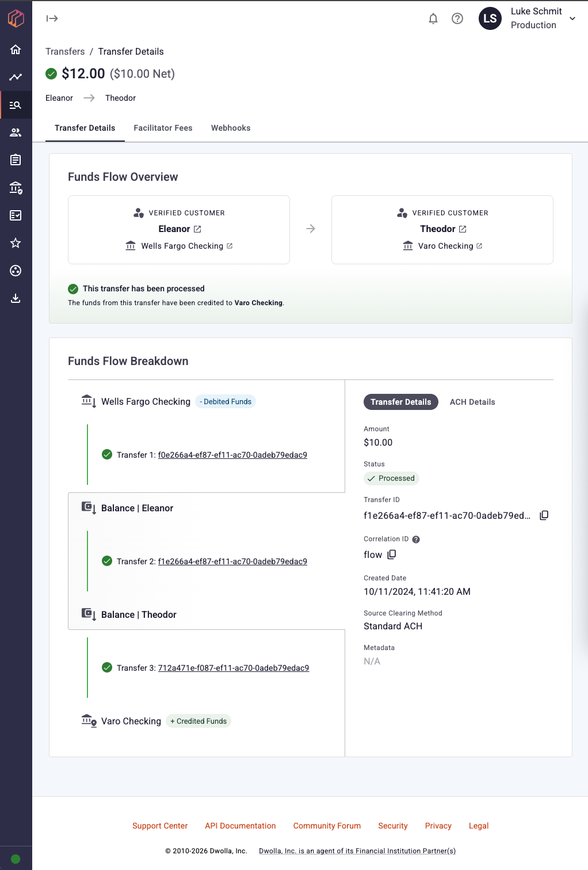Switch to the Webhooks tab

tap(231, 128)
